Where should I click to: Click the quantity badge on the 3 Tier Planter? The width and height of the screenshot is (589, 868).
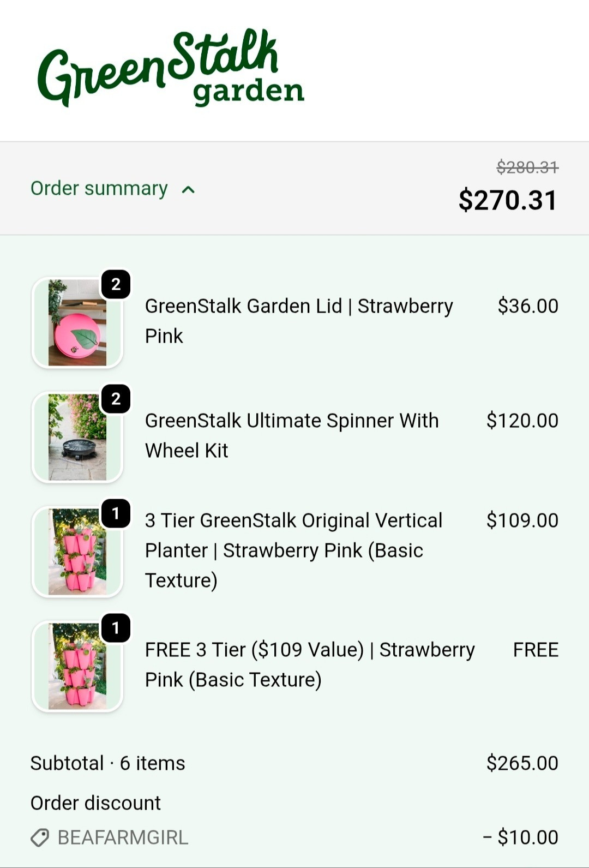click(x=115, y=512)
